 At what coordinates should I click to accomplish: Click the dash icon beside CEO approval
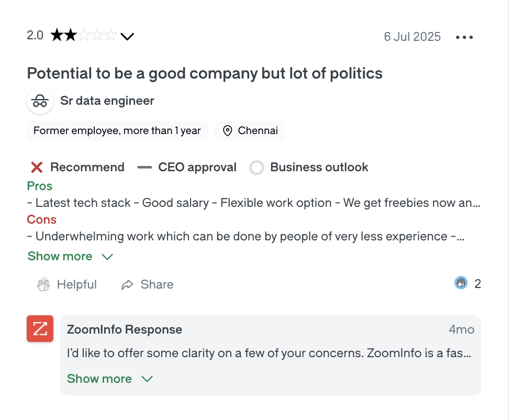click(x=143, y=167)
